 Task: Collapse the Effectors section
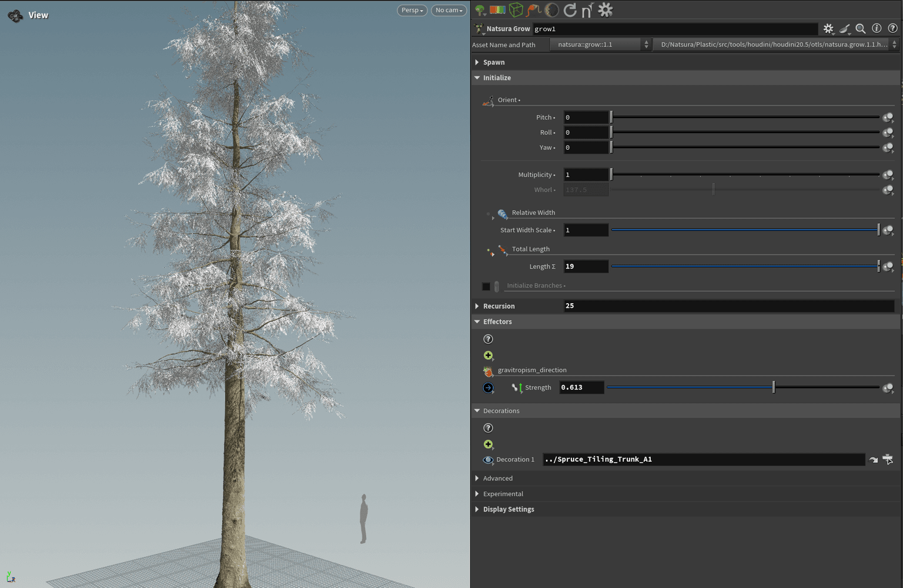click(x=477, y=321)
